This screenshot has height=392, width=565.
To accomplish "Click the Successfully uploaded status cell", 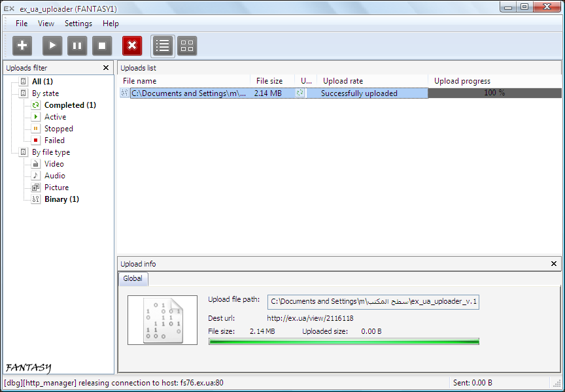I will pos(359,93).
